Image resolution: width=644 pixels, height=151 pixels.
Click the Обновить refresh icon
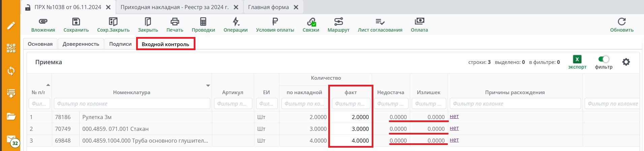coord(621,22)
